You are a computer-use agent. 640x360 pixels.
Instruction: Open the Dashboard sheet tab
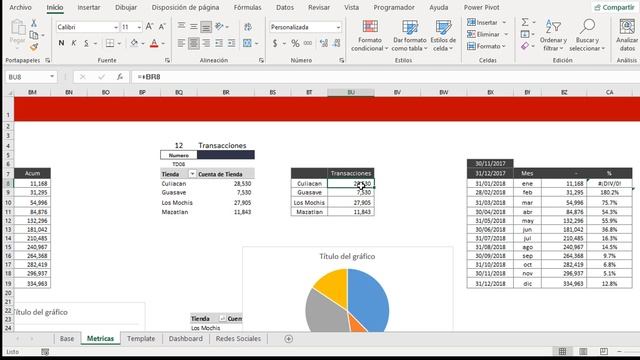(x=186, y=338)
